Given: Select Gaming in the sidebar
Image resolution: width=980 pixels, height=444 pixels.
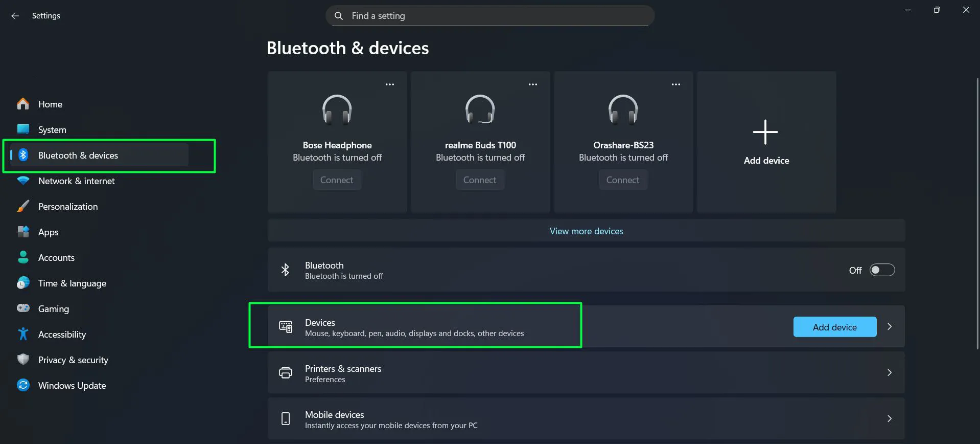Looking at the screenshot, I should click(100, 308).
